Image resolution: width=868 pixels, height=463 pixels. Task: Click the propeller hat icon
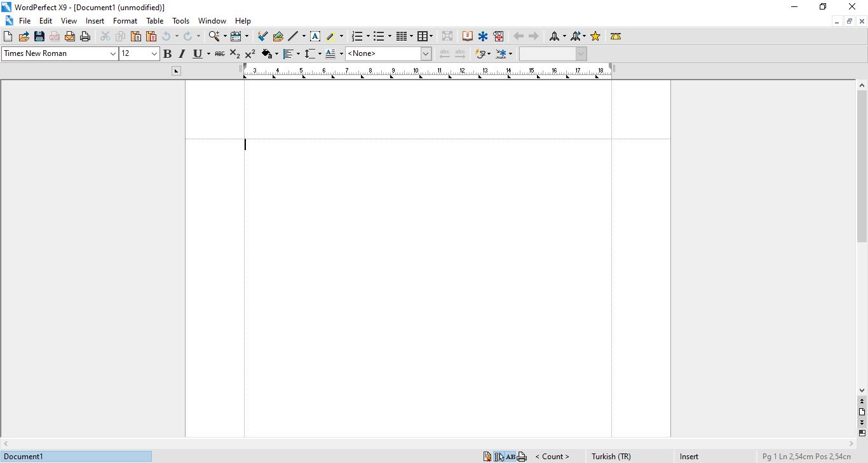(x=616, y=36)
